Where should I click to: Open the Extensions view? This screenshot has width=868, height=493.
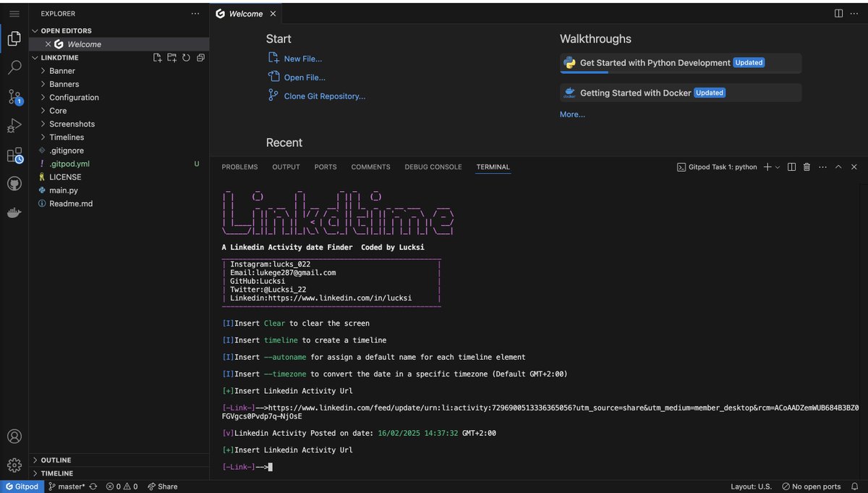pos(14,155)
